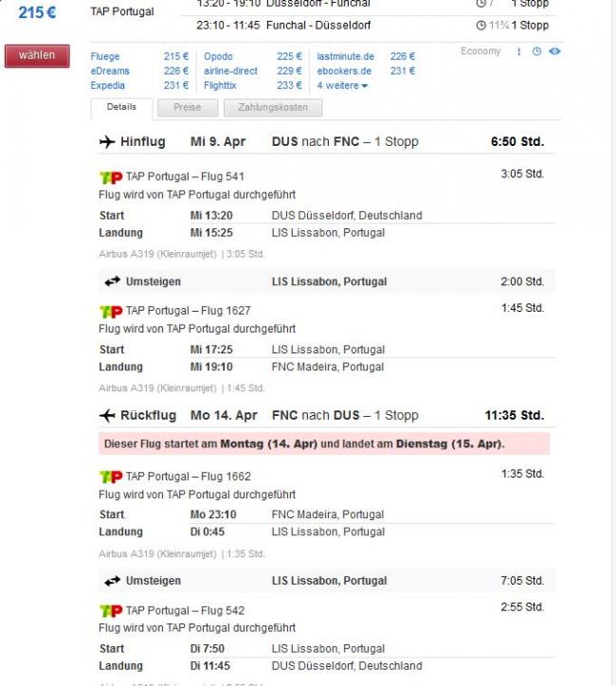This screenshot has height=686, width=616.
Task: Open the lastminute.de offer link
Action: [x=344, y=57]
